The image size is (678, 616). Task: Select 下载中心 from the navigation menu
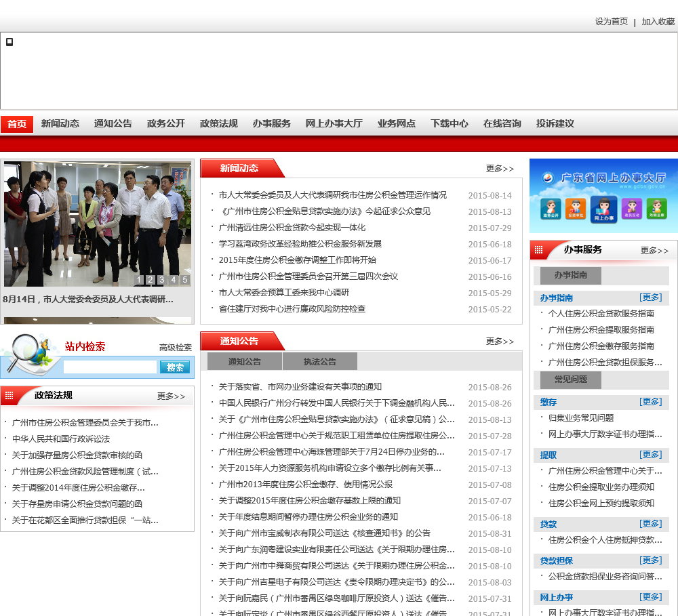coord(449,123)
